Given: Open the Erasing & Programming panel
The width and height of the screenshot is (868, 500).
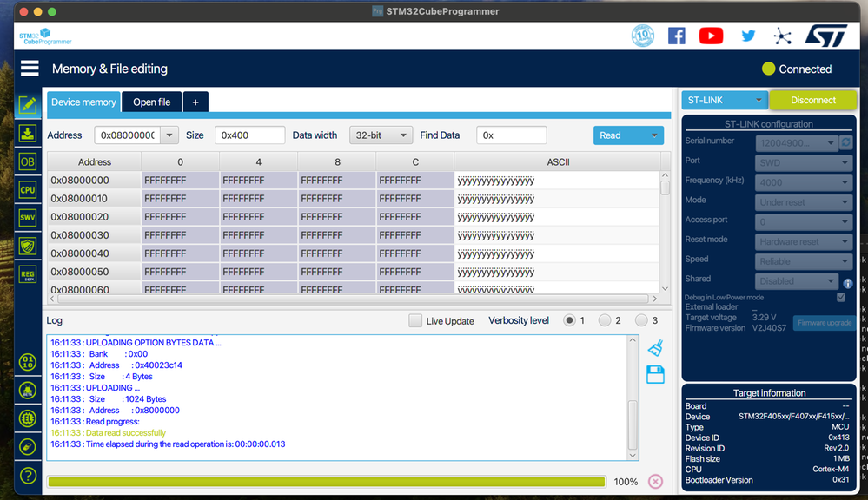Looking at the screenshot, I should 27,134.
